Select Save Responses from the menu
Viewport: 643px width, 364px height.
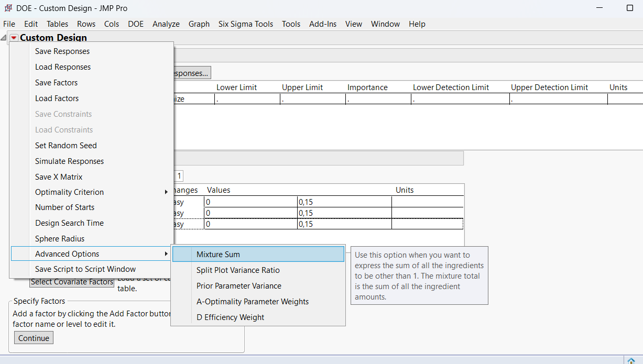pos(62,51)
